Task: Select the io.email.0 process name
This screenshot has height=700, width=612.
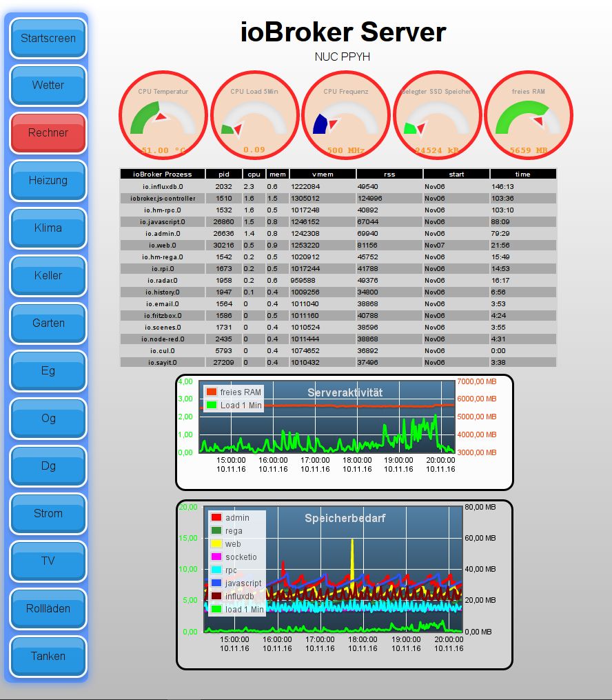Action: coord(163,304)
